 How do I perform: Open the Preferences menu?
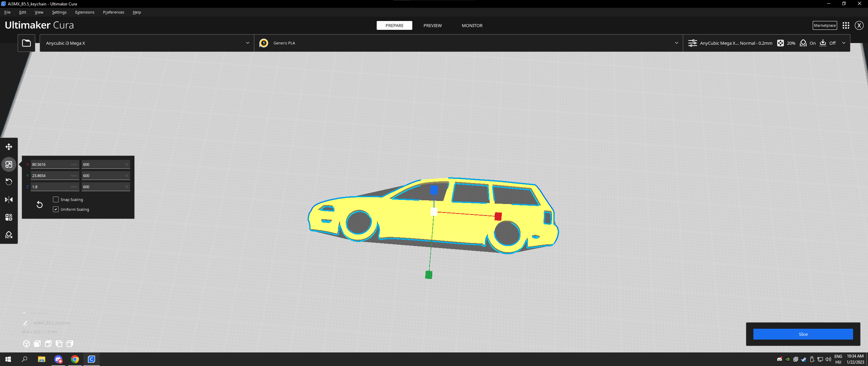click(x=114, y=12)
